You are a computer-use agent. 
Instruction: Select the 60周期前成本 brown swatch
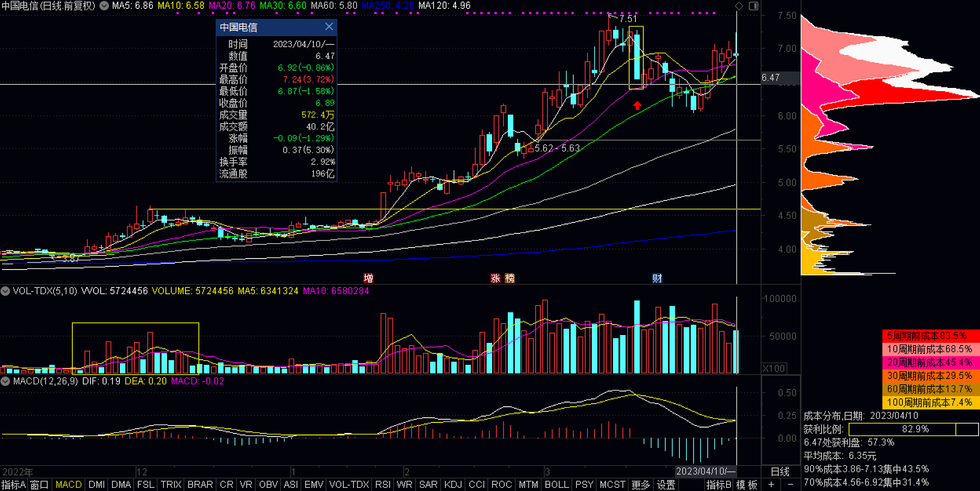pyautogui.click(x=930, y=389)
